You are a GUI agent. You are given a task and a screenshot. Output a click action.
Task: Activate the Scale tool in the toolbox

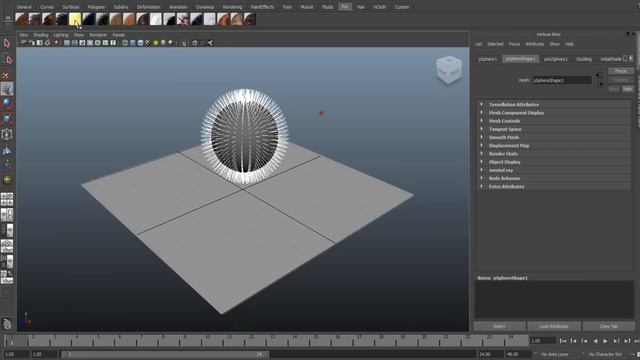coord(7,119)
